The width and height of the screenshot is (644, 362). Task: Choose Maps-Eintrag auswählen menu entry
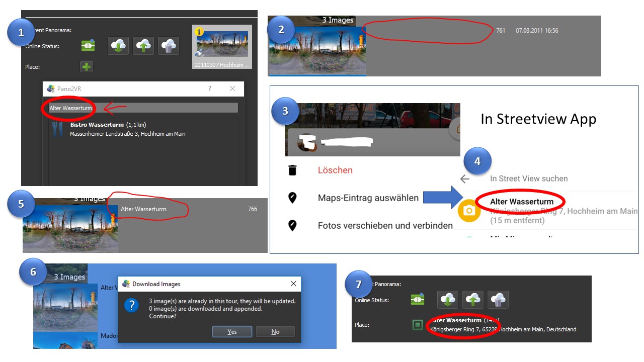coord(368,198)
